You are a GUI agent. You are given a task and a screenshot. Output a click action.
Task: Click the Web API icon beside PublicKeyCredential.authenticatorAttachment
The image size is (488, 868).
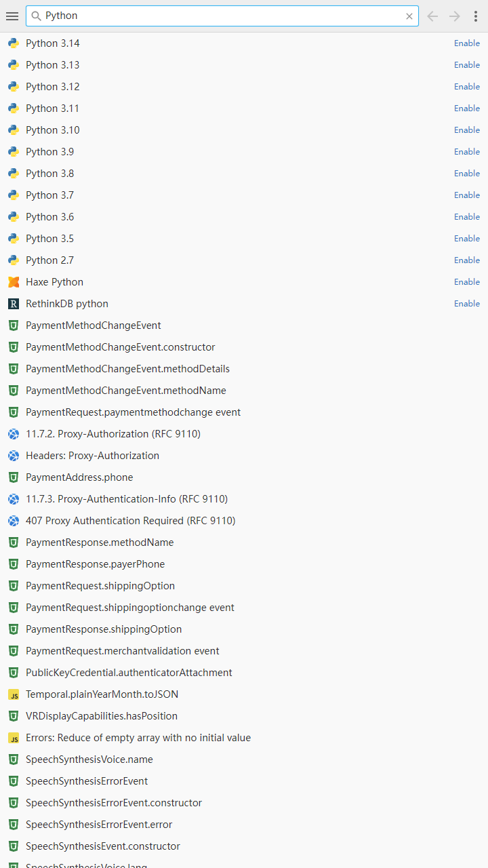(x=14, y=673)
